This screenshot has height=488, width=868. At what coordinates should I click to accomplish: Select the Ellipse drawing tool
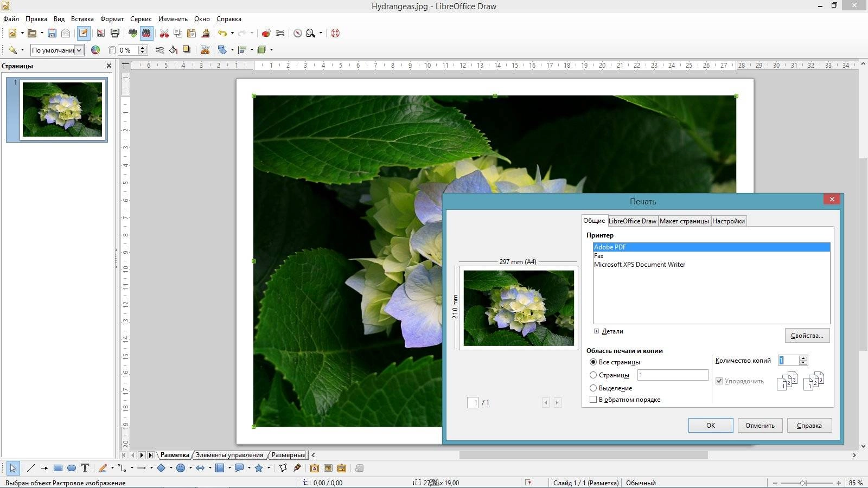(x=71, y=468)
